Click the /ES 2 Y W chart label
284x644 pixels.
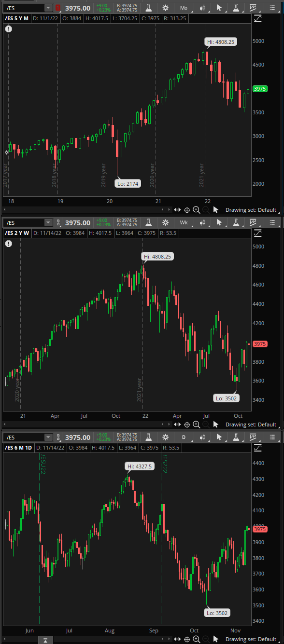coord(17,233)
